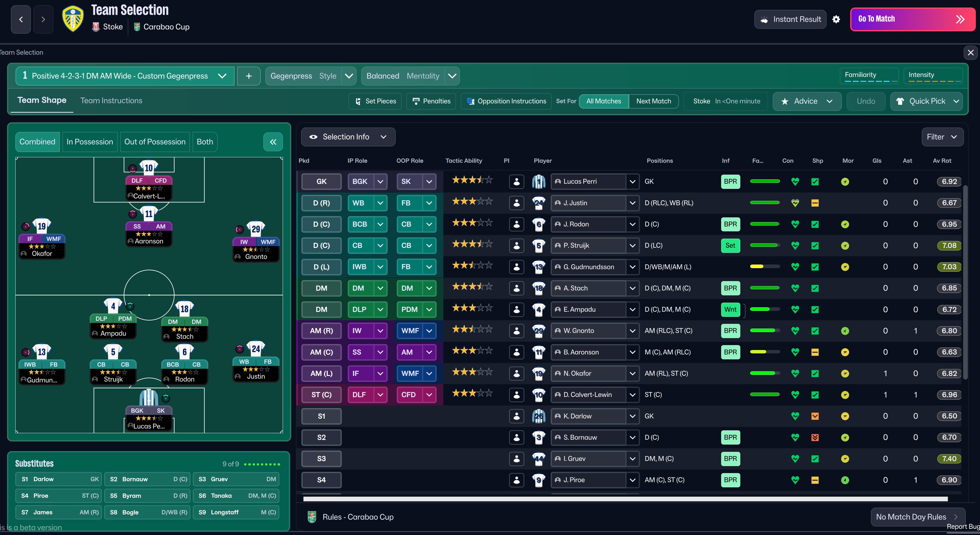Click Calvert-Lewin's number 10 shirt on the pitch

tap(149, 168)
